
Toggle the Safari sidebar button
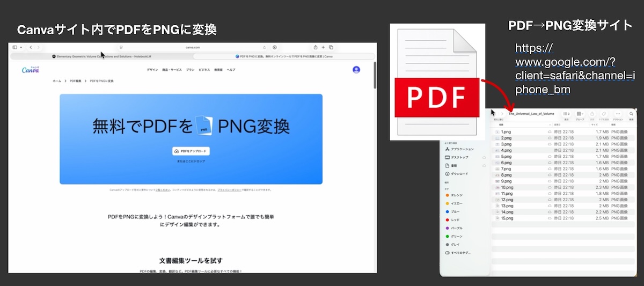[15, 47]
